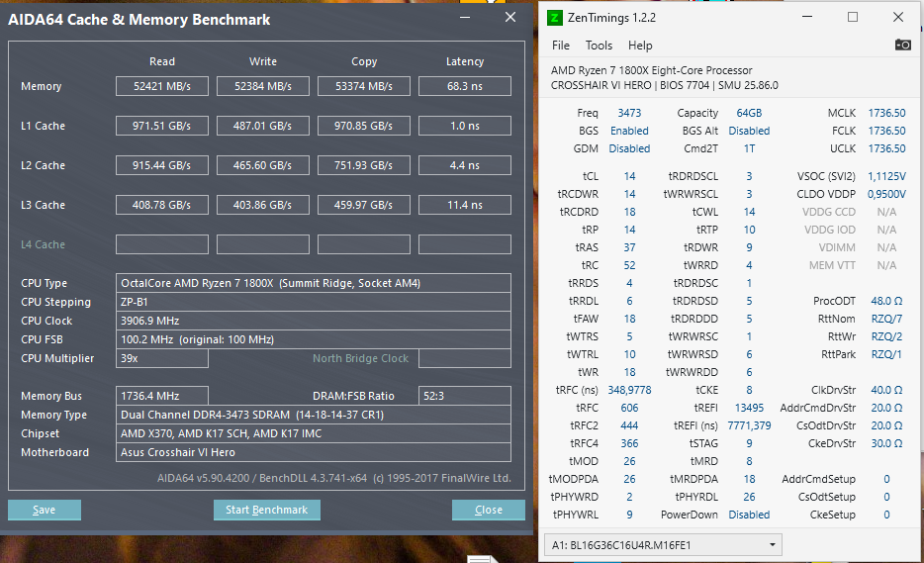Click the FCLK value 1736.50
This screenshot has width=924, height=563.
(x=886, y=131)
